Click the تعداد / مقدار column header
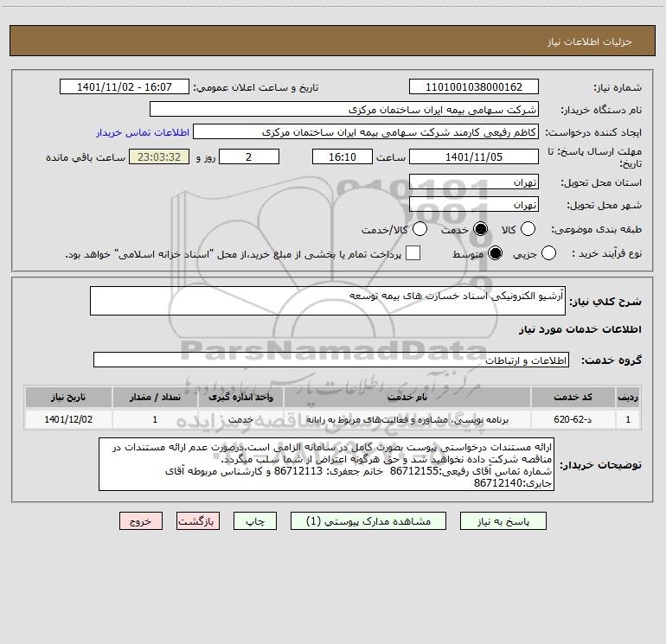Screen dimensions: 666x644 [x=155, y=398]
